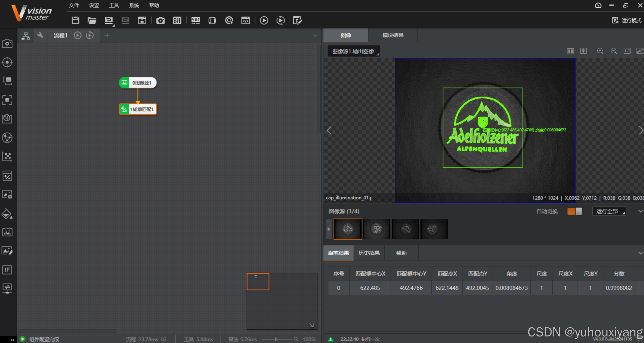Select the second image source thumbnail
The width and height of the screenshot is (644, 343).
[377, 229]
